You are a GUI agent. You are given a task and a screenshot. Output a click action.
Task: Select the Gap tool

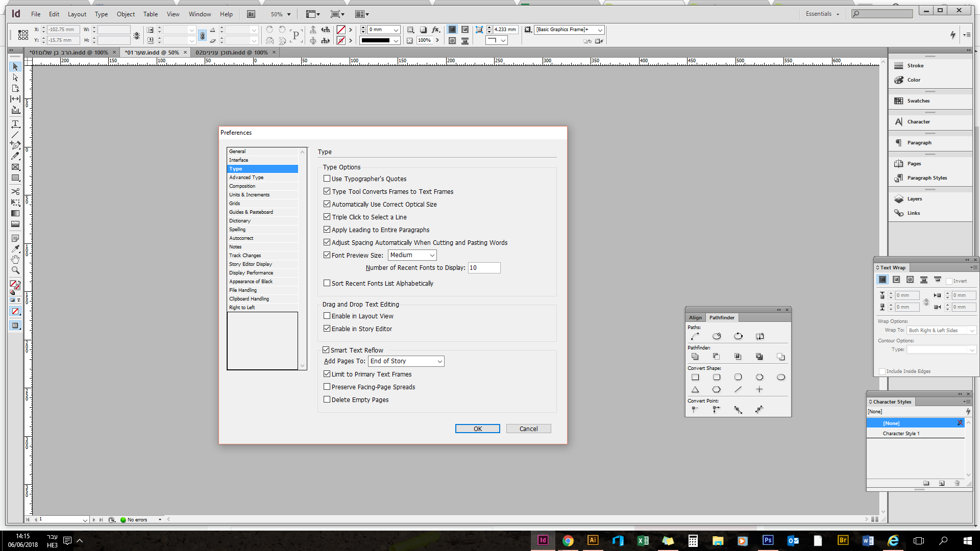click(x=15, y=99)
